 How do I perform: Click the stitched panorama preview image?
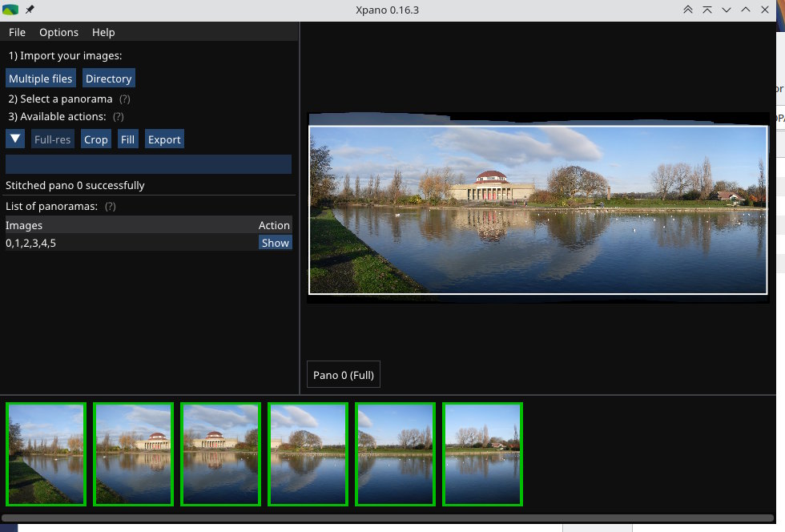537,209
